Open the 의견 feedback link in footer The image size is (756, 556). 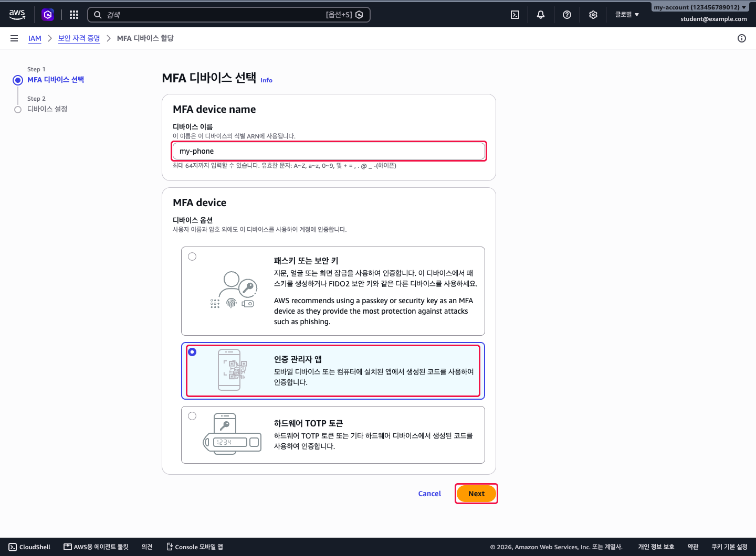point(147,547)
